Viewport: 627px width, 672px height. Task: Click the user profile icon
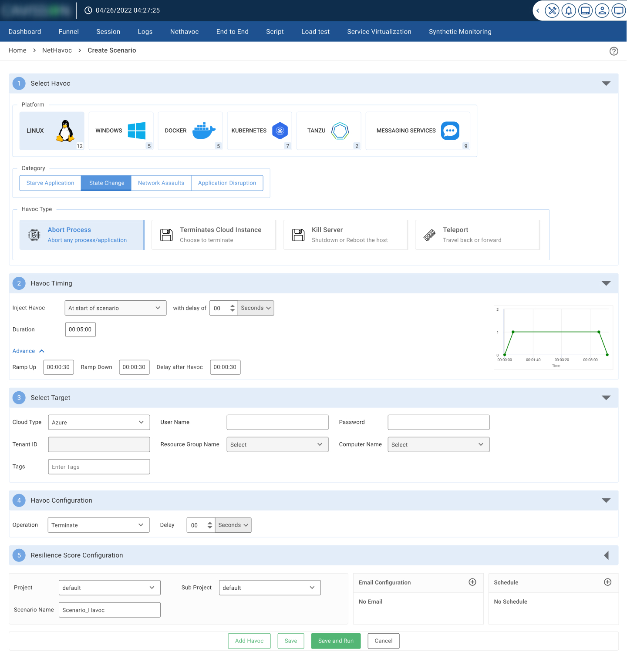coord(602,10)
